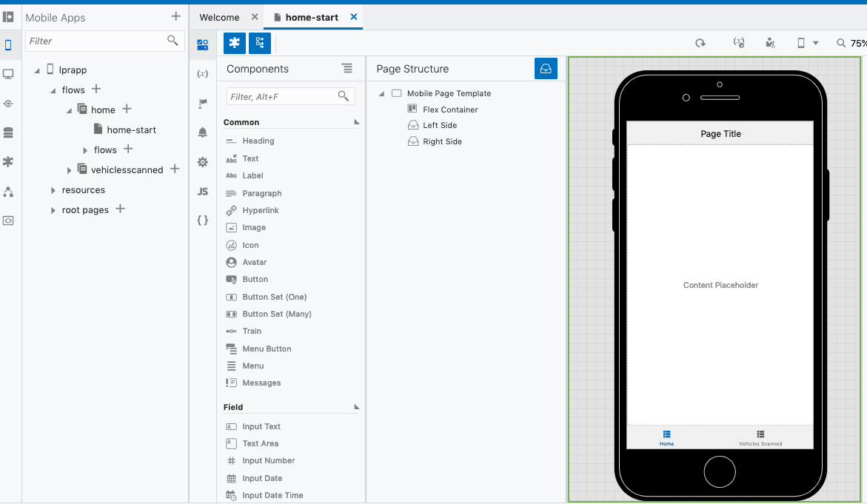Screen dimensions: 867x504
Task: Expand the vehiclesscanned flow node
Action: (x=70, y=170)
